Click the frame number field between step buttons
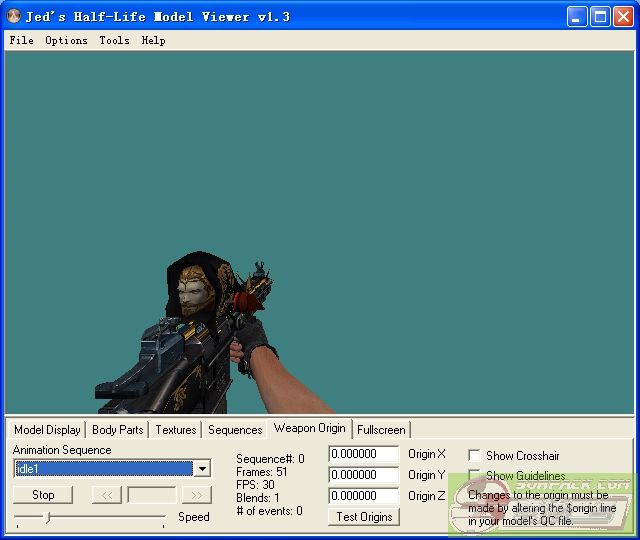 (151, 495)
